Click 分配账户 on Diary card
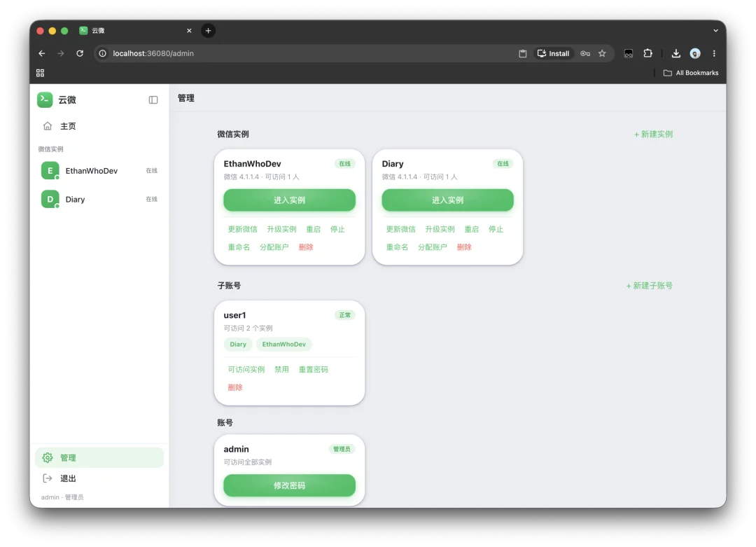 tap(432, 247)
